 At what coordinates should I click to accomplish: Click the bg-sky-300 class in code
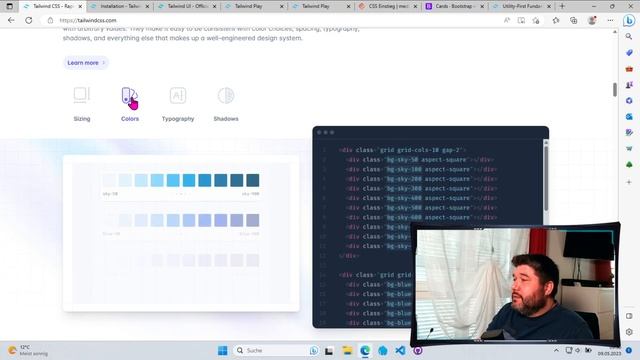(x=404, y=189)
